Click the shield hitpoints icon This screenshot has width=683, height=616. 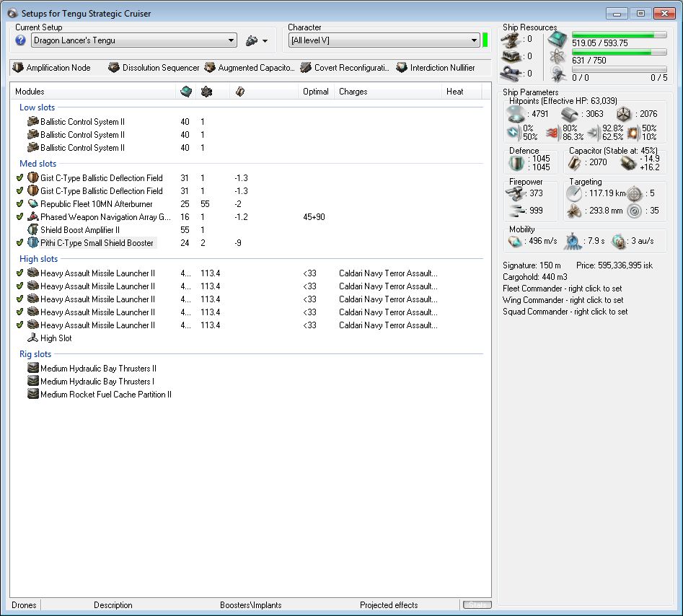(x=516, y=114)
